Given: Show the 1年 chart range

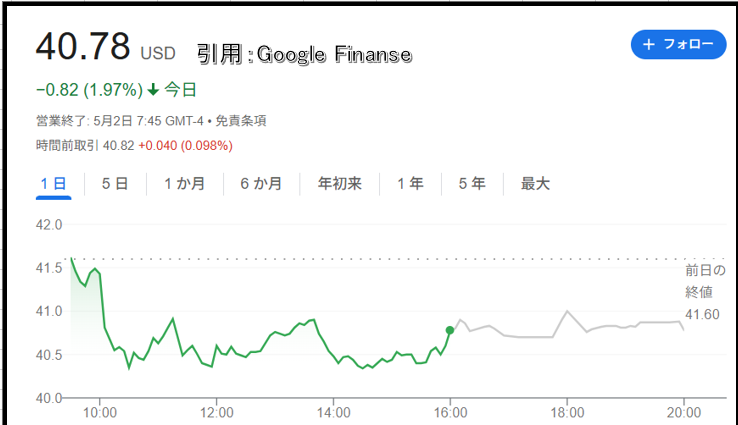Looking at the screenshot, I should (410, 184).
